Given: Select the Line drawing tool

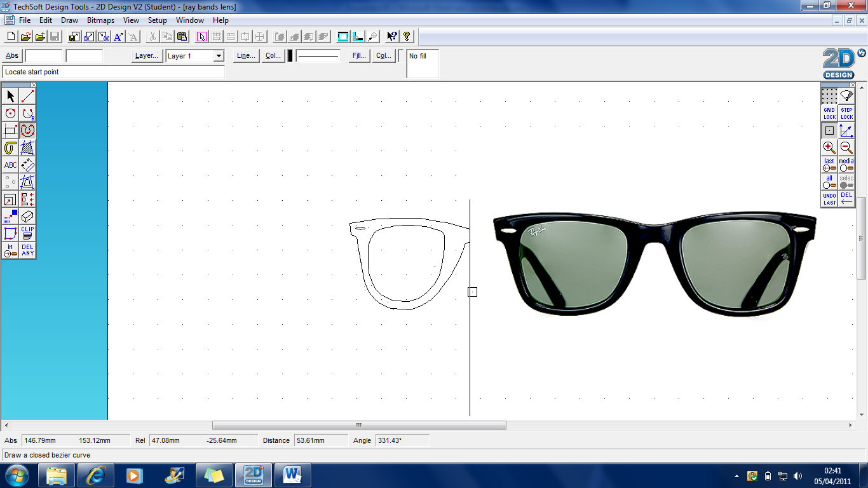Looking at the screenshot, I should (x=26, y=95).
